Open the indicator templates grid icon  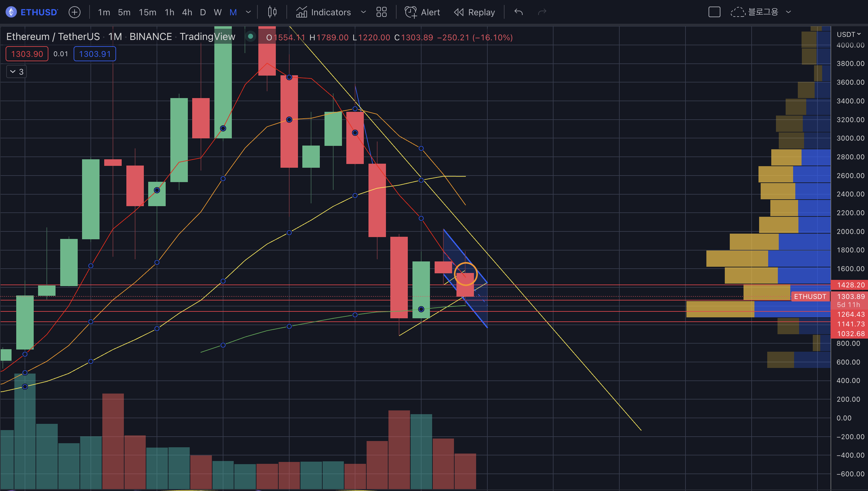(382, 12)
